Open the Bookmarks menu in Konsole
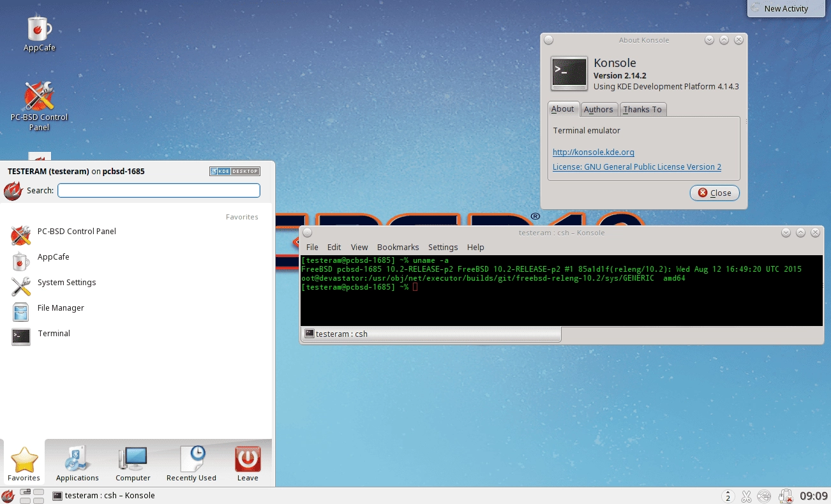 click(x=398, y=247)
